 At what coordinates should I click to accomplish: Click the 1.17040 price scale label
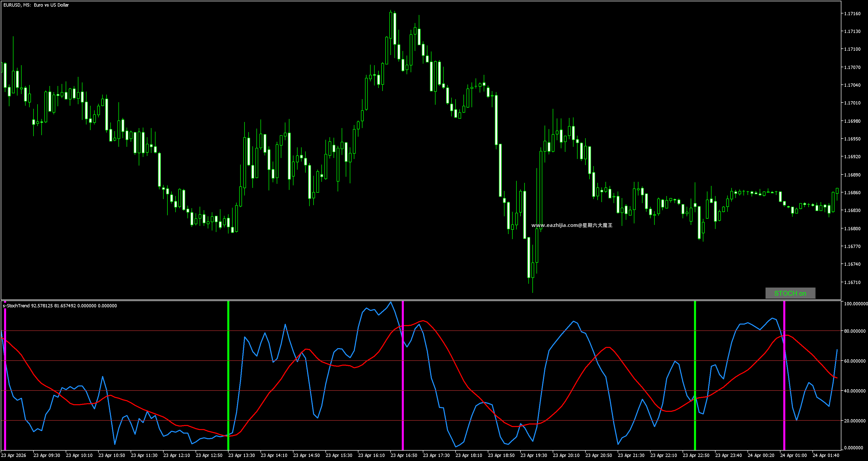pos(852,85)
